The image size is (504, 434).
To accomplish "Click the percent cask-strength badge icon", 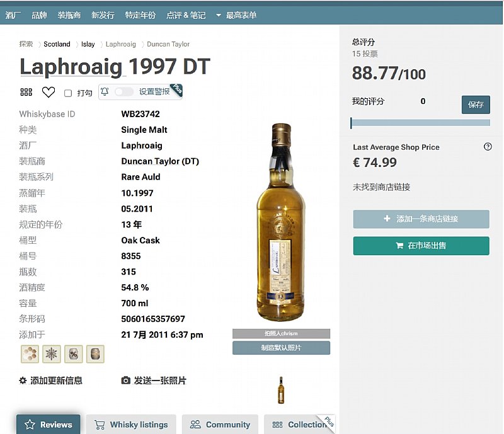I will (73, 354).
